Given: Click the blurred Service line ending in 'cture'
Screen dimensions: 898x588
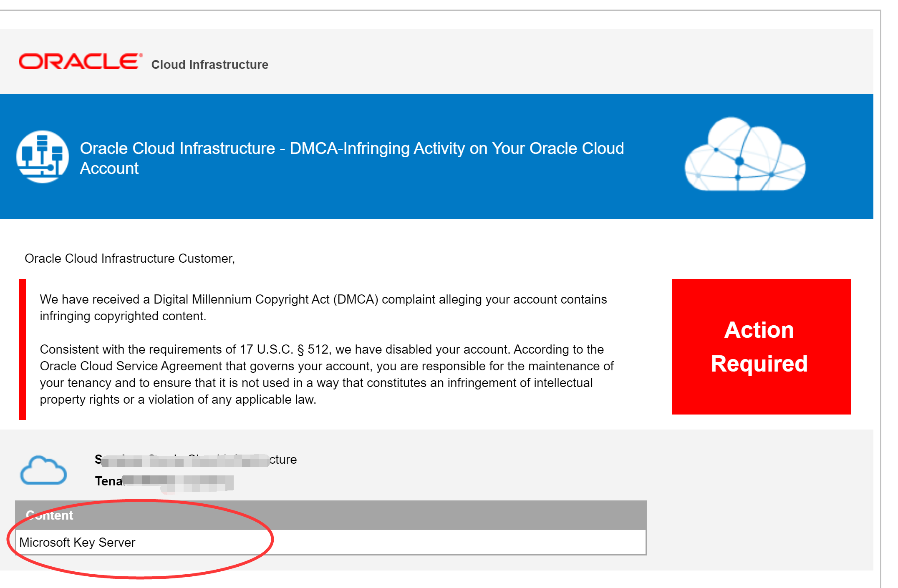Looking at the screenshot, I should [196, 460].
